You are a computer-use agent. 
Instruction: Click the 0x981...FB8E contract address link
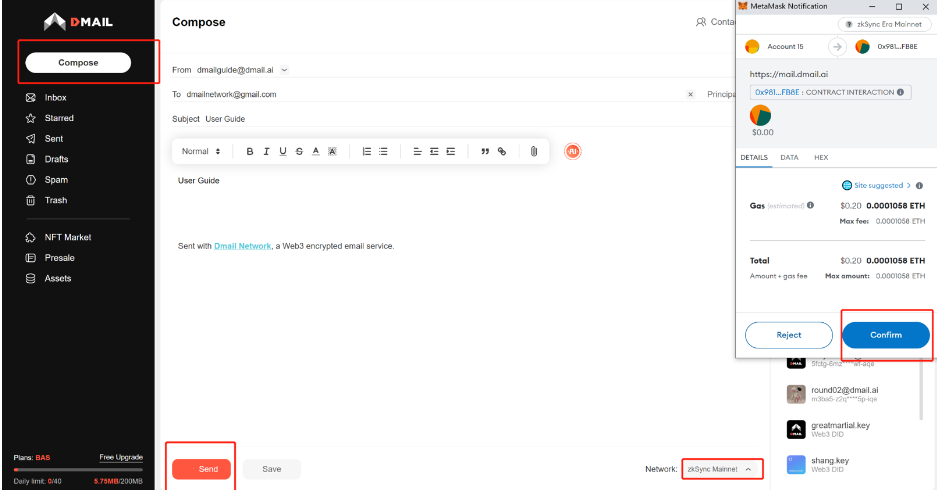[777, 93]
